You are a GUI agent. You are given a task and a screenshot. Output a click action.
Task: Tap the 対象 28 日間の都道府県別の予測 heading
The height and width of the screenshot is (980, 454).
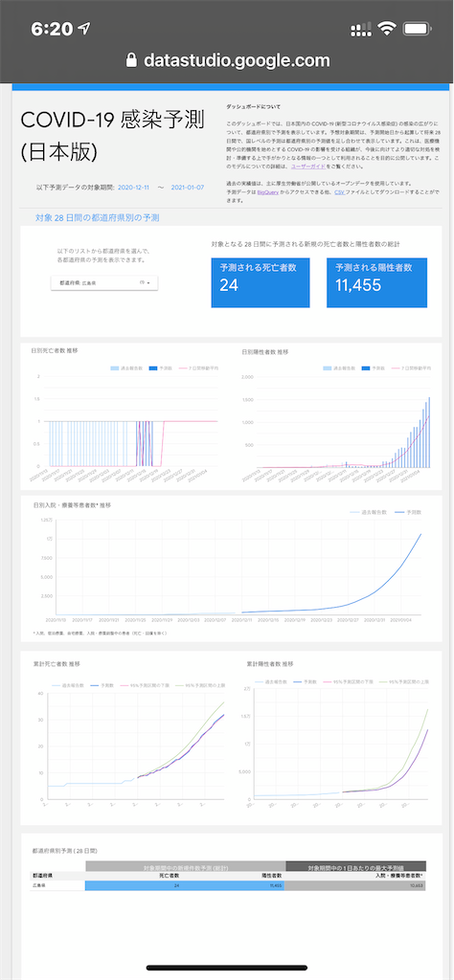(98, 218)
